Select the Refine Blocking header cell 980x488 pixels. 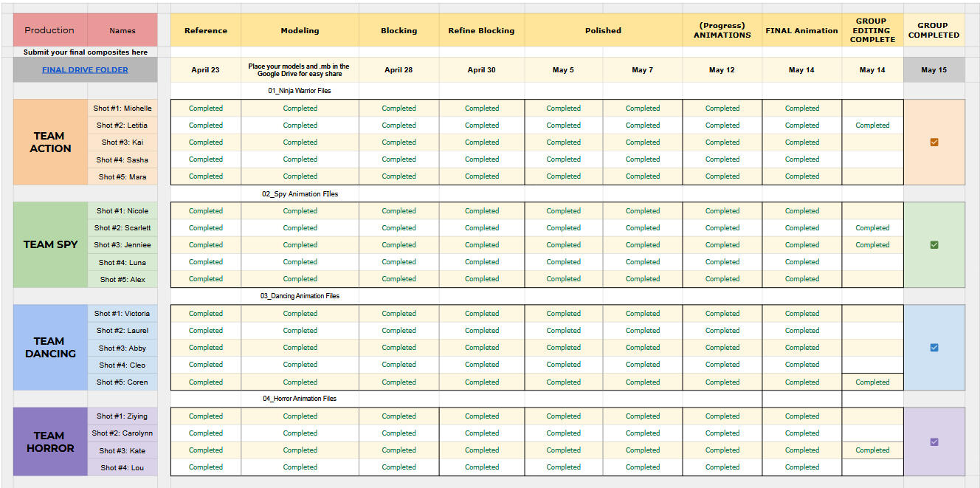tap(481, 30)
